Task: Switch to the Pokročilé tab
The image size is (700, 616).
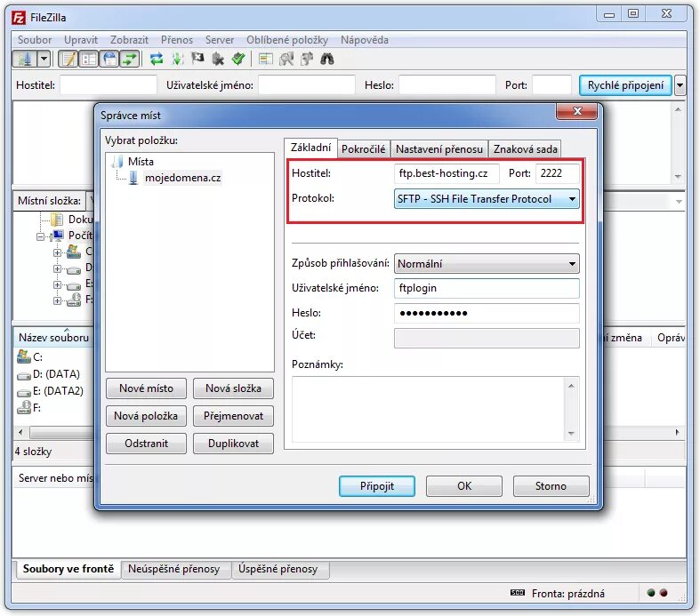Action: [364, 149]
